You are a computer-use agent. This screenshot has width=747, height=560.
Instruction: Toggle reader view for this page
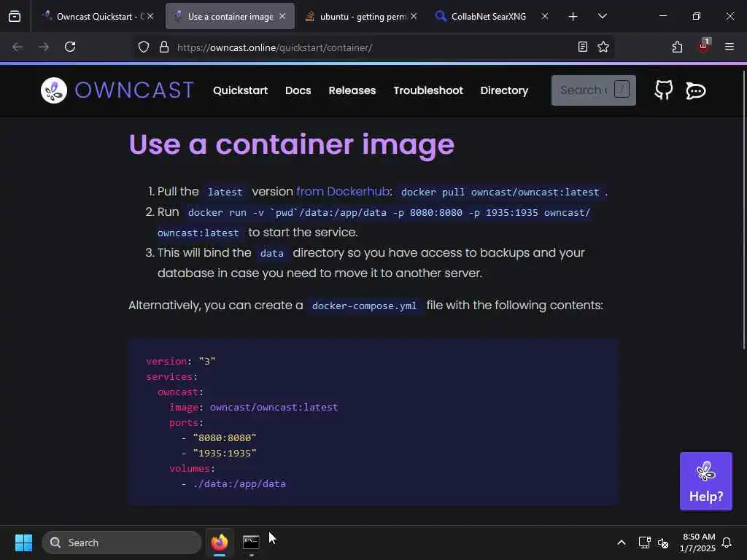pyautogui.click(x=582, y=47)
